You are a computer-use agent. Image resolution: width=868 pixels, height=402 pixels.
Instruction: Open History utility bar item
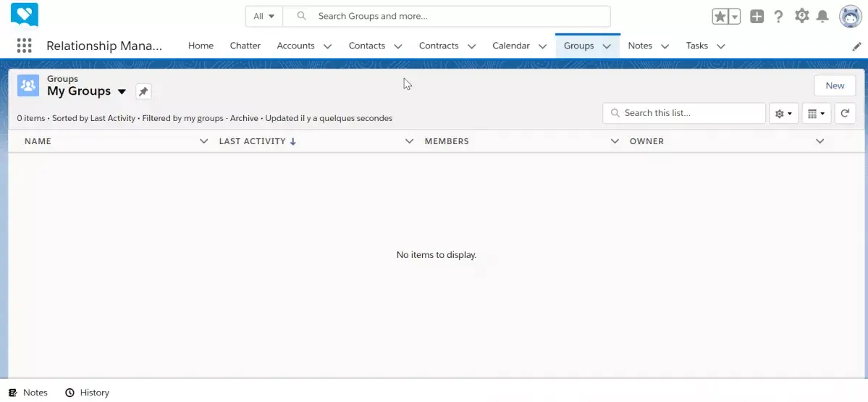(87, 393)
